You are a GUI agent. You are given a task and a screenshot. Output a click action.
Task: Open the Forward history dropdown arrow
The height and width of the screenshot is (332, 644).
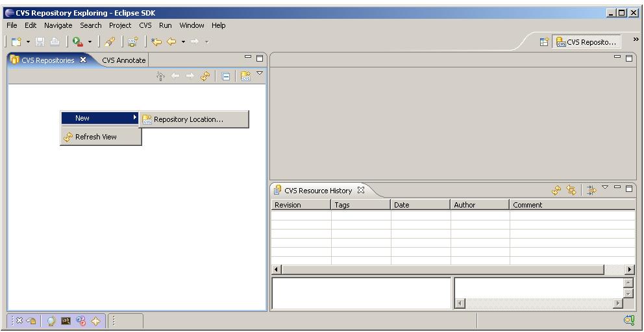206,42
